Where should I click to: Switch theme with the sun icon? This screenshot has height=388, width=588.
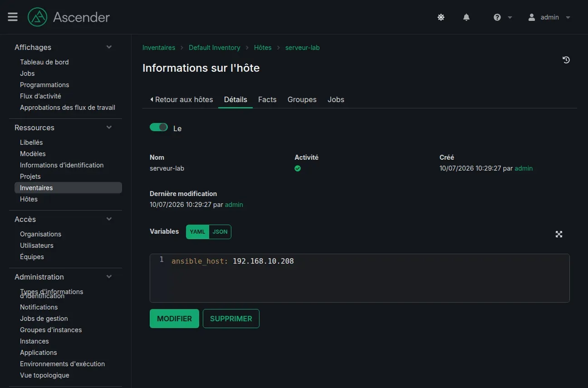tap(441, 17)
